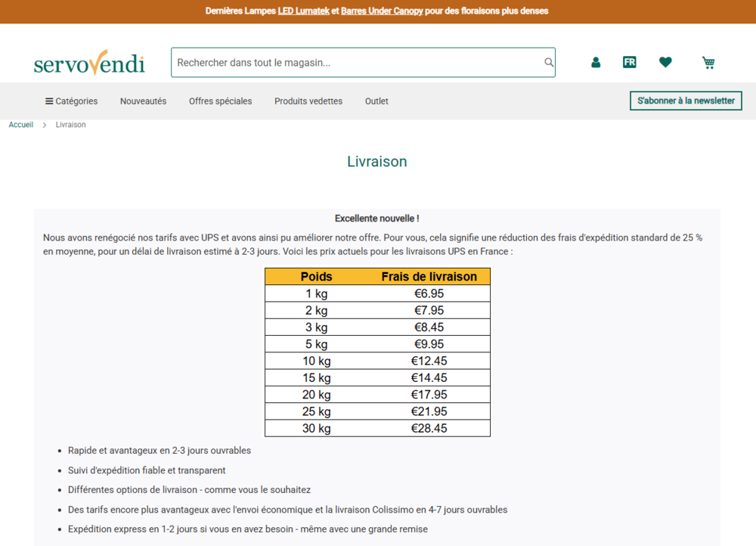Click the Livraison page heading
Screen dimensions: 756x546
click(x=377, y=162)
